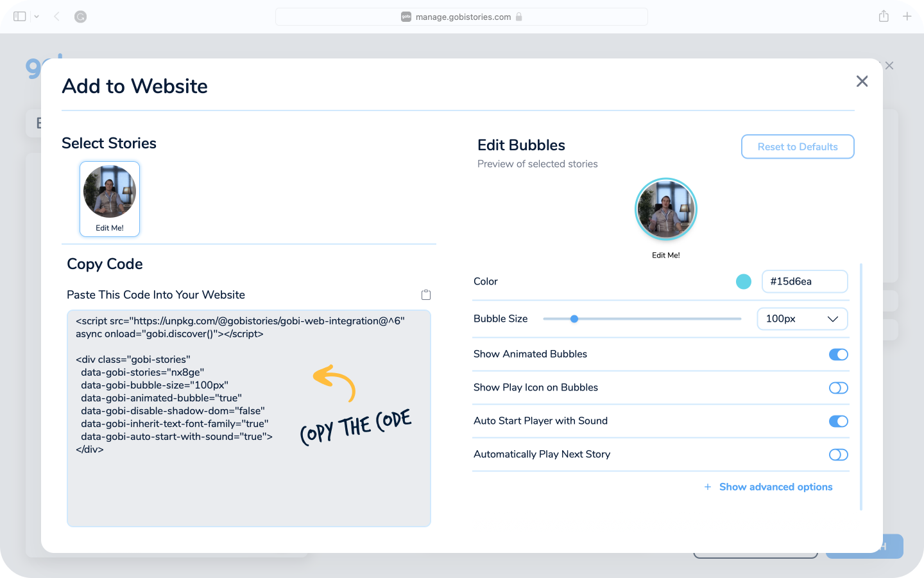Image resolution: width=924 pixels, height=578 pixels.
Task: Expand Show advanced options
Action: click(x=769, y=487)
